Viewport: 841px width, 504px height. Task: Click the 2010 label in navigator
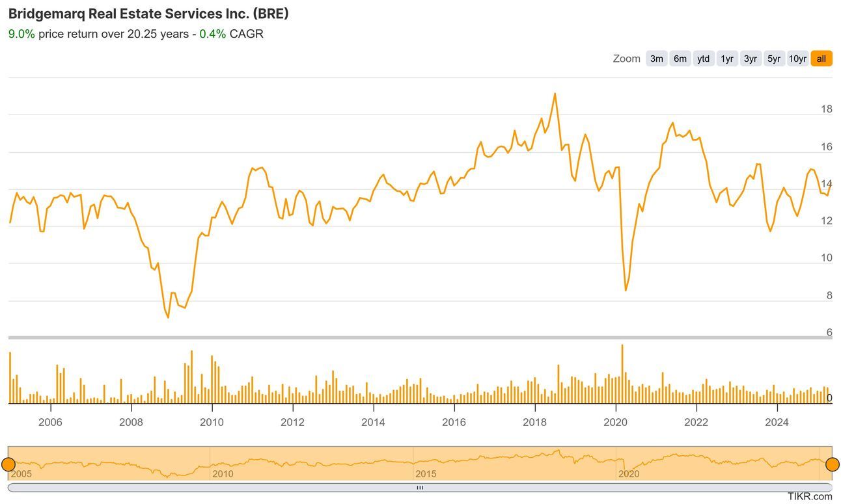pos(223,474)
